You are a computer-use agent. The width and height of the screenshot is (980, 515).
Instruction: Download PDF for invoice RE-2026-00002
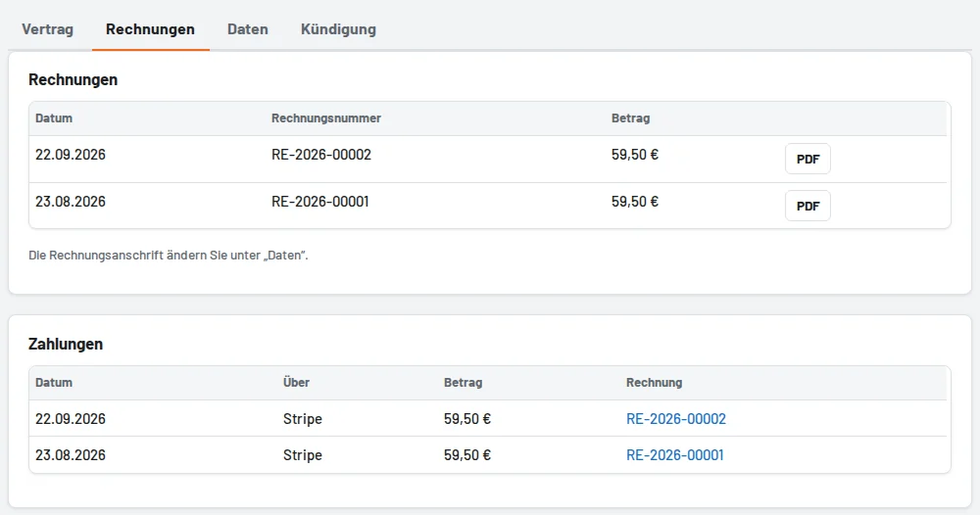click(x=808, y=160)
